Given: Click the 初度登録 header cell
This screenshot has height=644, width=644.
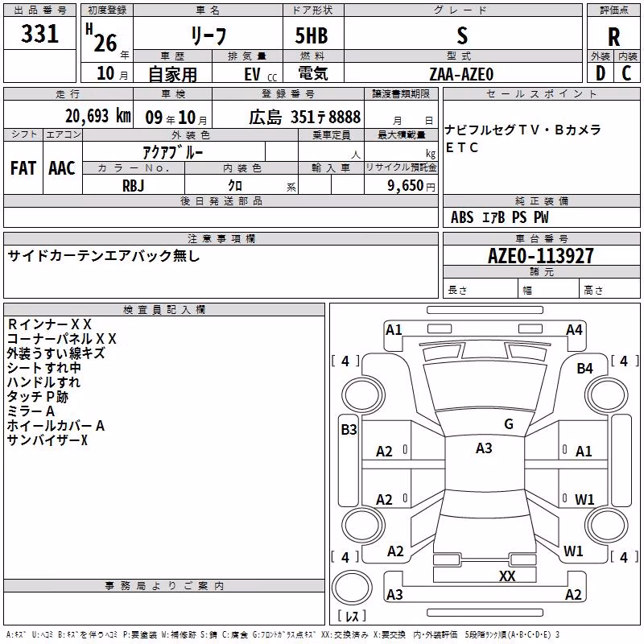Looking at the screenshot, I should coord(107,10).
